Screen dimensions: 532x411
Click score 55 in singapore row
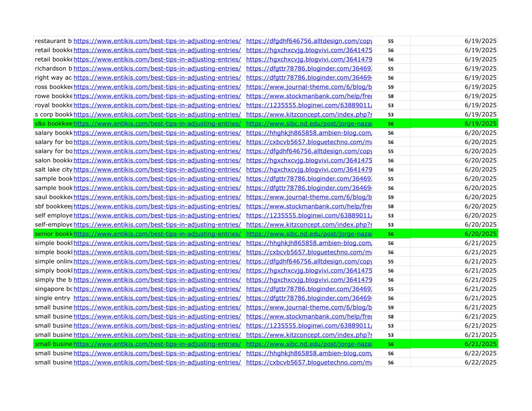391,289
